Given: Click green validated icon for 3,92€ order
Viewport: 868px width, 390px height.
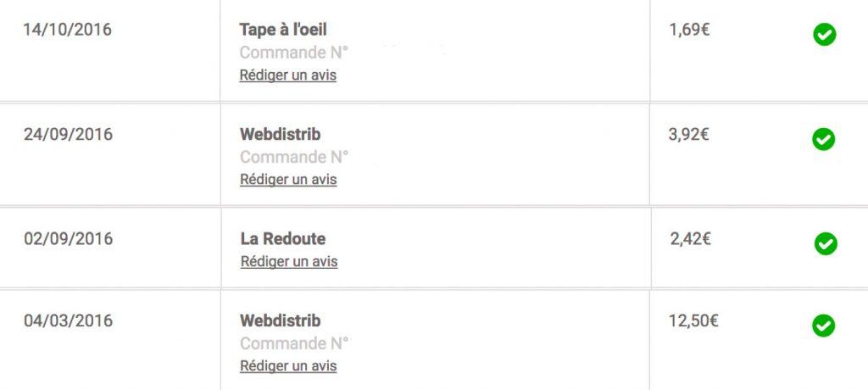Looking at the screenshot, I should point(824,139).
